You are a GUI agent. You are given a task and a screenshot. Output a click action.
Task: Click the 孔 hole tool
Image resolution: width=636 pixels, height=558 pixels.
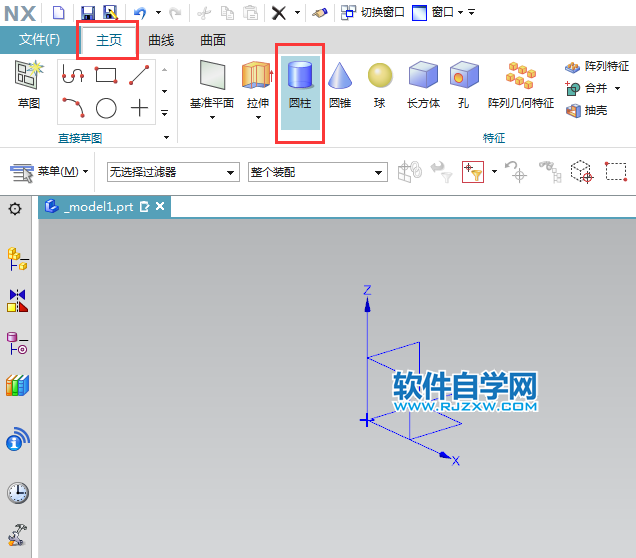(464, 85)
